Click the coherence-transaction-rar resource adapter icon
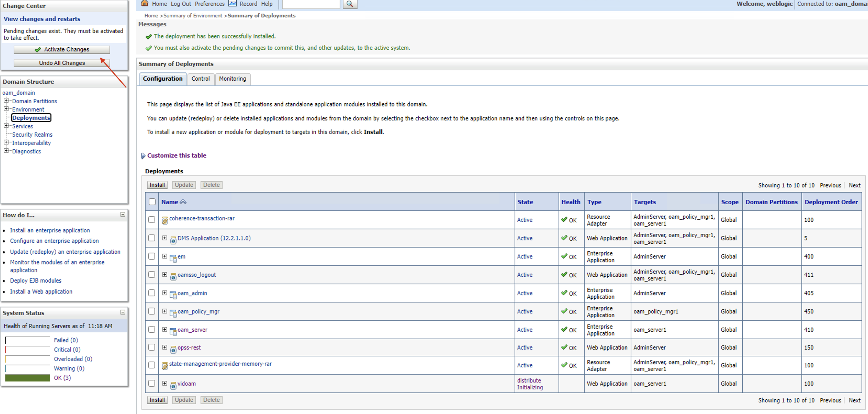Image resolution: width=868 pixels, height=414 pixels. click(x=165, y=220)
